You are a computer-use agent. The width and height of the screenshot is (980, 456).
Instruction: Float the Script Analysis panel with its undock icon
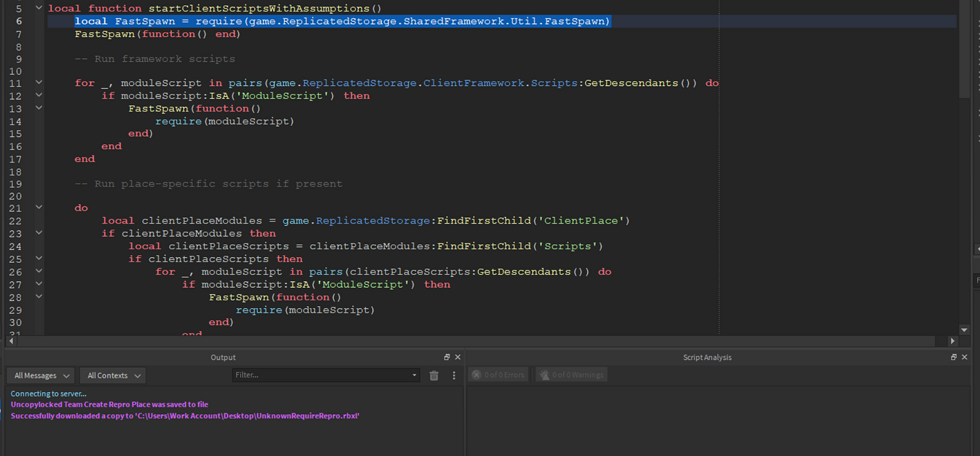pyautogui.click(x=953, y=357)
